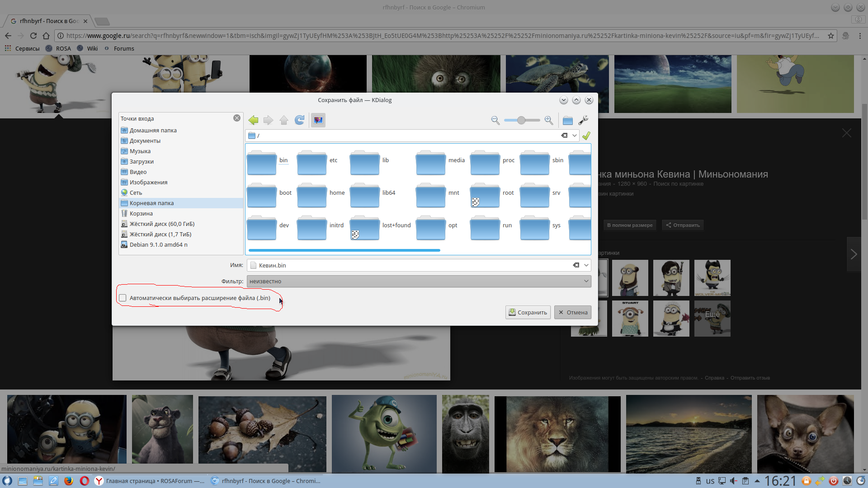Click the reload folder icon
Image resolution: width=868 pixels, height=488 pixels.
point(299,120)
